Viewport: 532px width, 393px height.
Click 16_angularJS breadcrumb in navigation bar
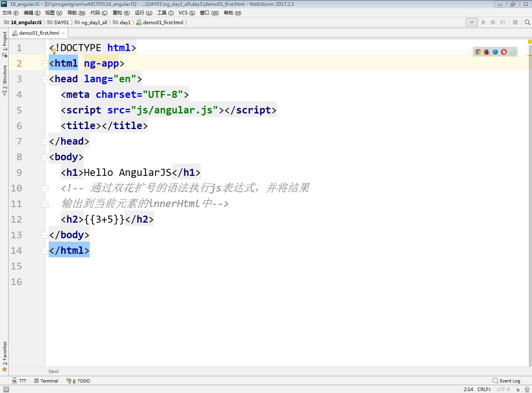click(22, 23)
